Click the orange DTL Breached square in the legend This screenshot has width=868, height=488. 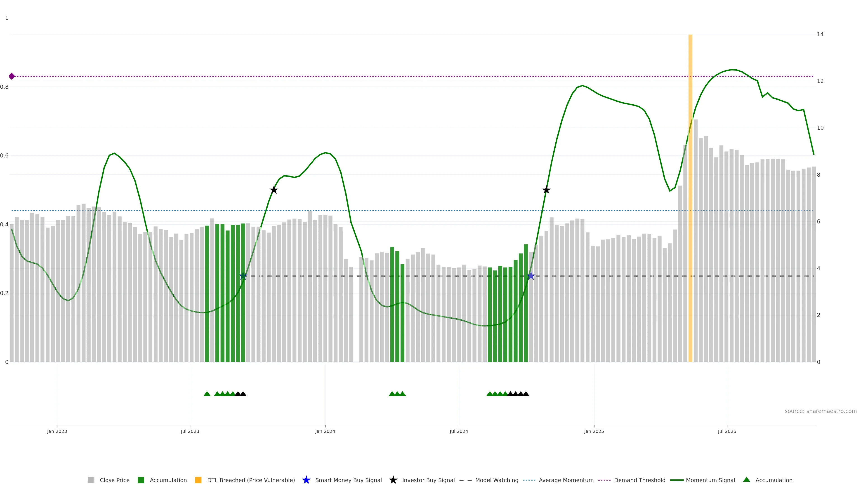[198, 480]
